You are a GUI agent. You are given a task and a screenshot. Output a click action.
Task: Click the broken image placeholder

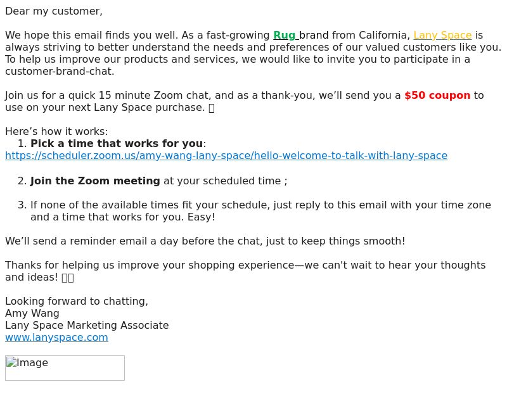pos(65,368)
